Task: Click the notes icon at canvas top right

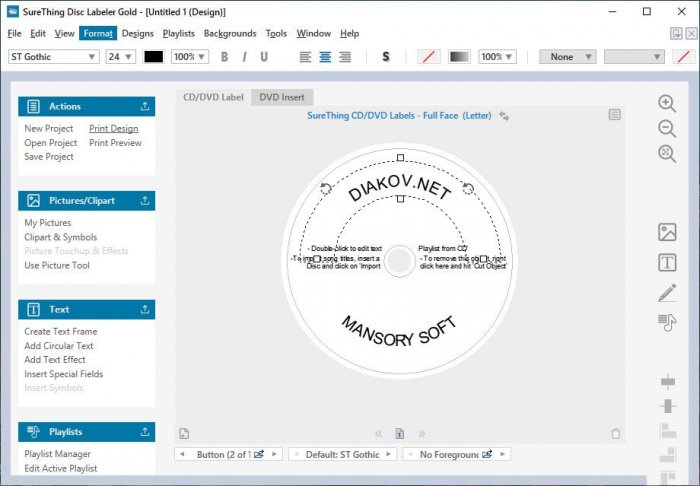Action: [614, 115]
